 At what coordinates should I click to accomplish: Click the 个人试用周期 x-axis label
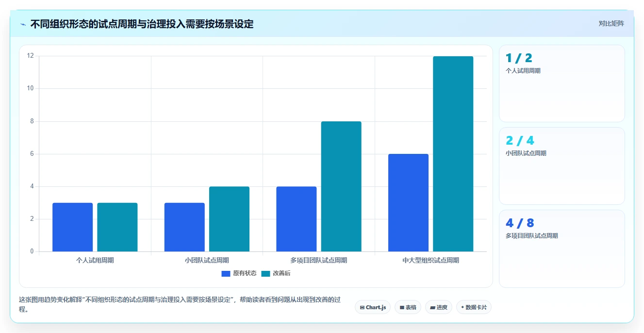(x=95, y=260)
